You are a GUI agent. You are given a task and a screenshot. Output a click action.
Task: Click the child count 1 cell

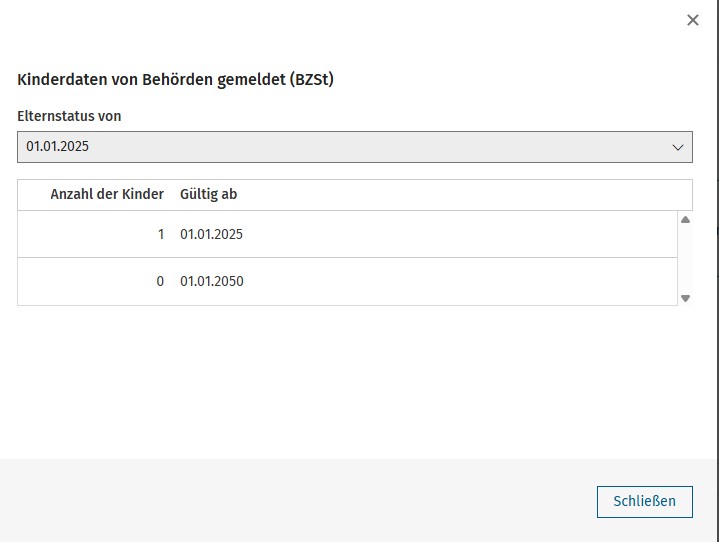coord(161,234)
